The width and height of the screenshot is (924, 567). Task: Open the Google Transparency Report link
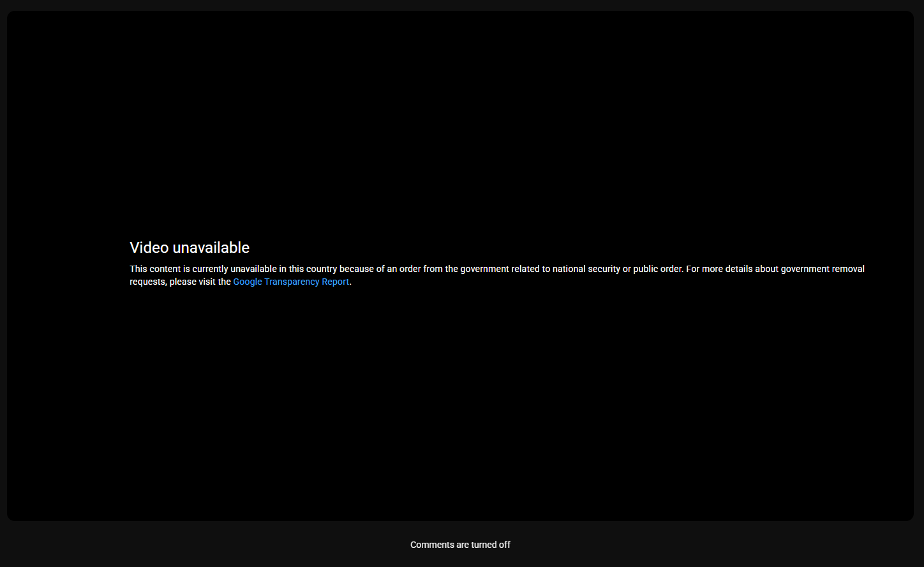point(291,282)
